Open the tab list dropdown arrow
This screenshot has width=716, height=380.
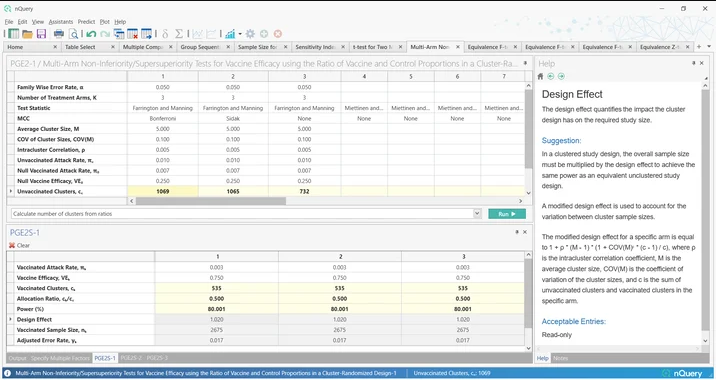[709, 47]
